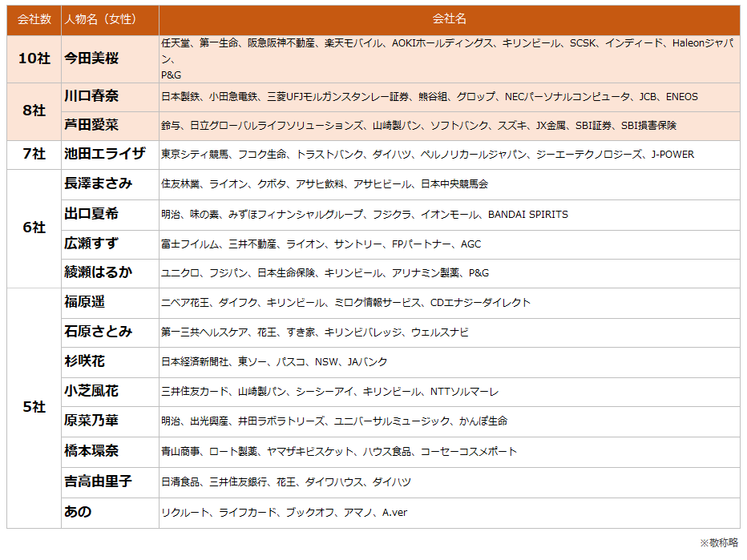Click 杉咲花's company list cell
Viewport: 747px width, 560px height.
(x=274, y=361)
